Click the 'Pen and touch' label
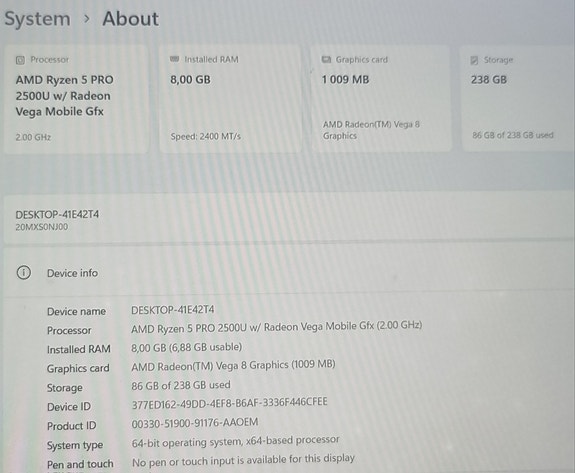The image size is (575, 473). (80, 464)
